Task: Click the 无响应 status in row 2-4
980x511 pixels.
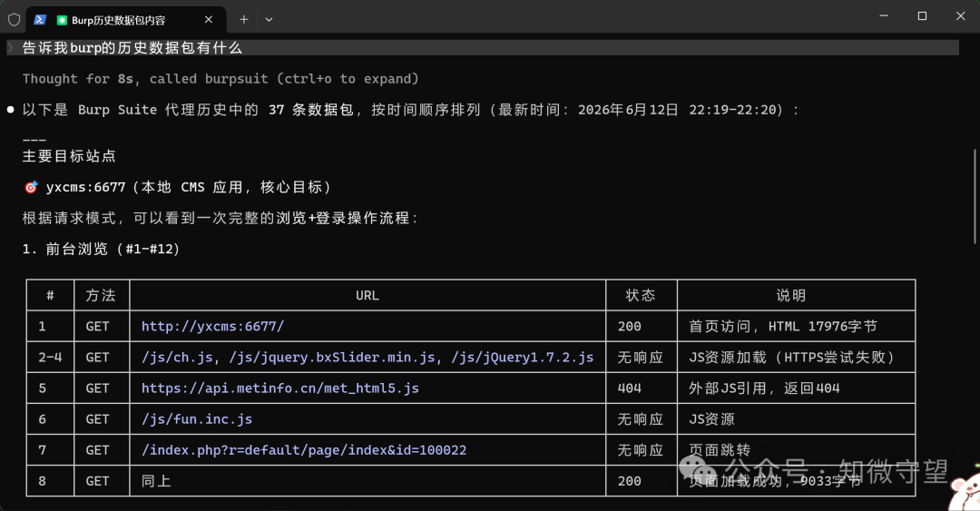Action: click(640, 357)
